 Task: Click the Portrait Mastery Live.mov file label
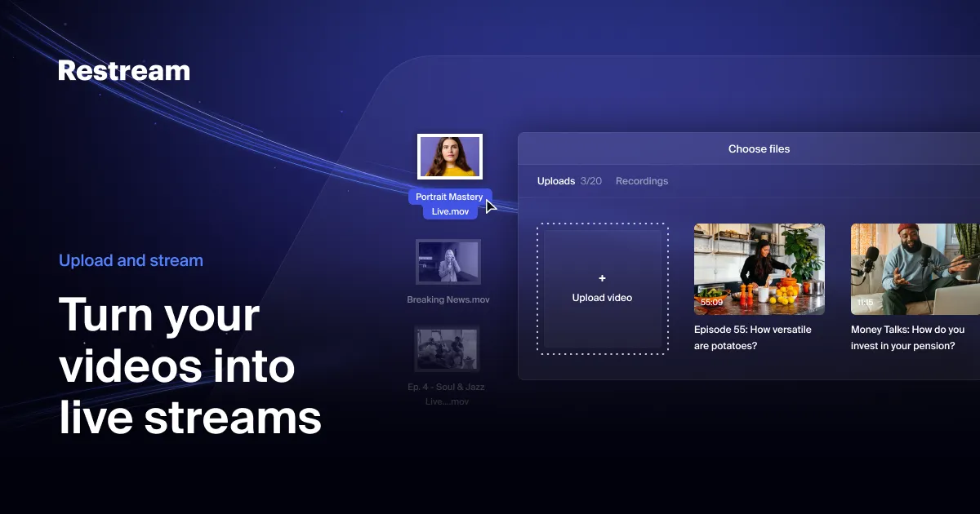point(450,204)
